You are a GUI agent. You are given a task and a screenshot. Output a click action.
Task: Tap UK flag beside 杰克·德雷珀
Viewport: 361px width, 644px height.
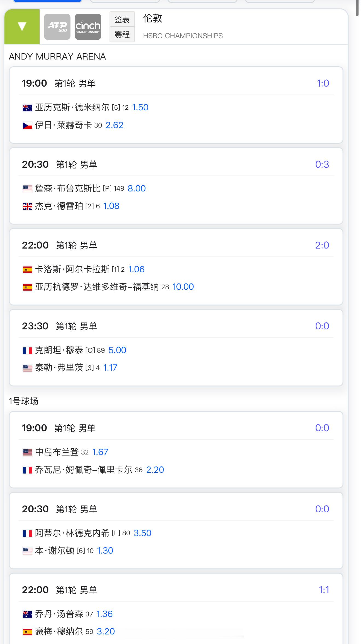coord(27,206)
